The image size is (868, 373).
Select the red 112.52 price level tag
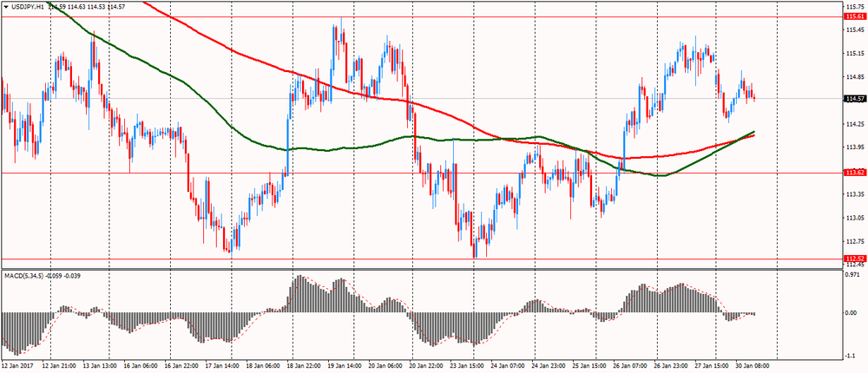[854, 258]
